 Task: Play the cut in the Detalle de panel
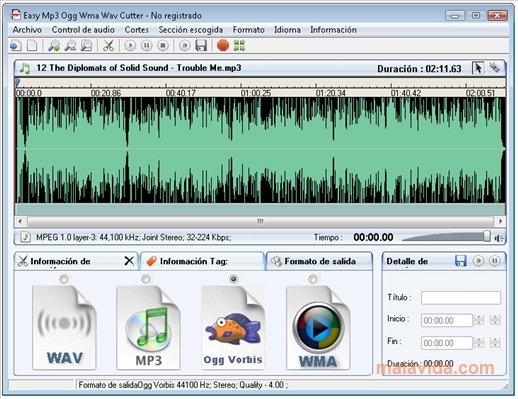(478, 261)
